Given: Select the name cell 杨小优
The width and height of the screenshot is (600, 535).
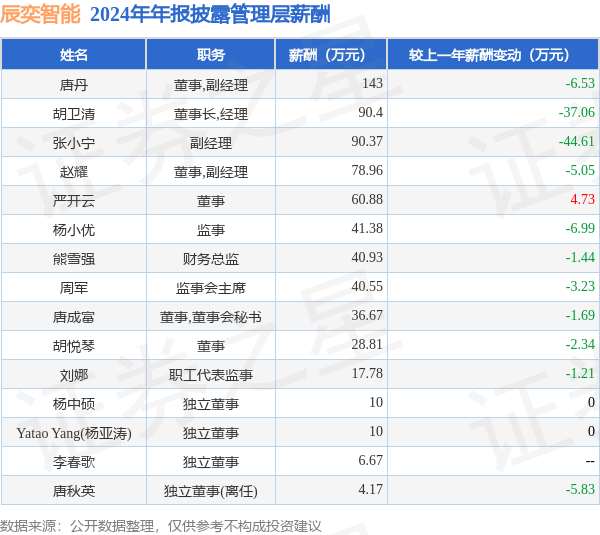Looking at the screenshot, I should tap(74, 230).
